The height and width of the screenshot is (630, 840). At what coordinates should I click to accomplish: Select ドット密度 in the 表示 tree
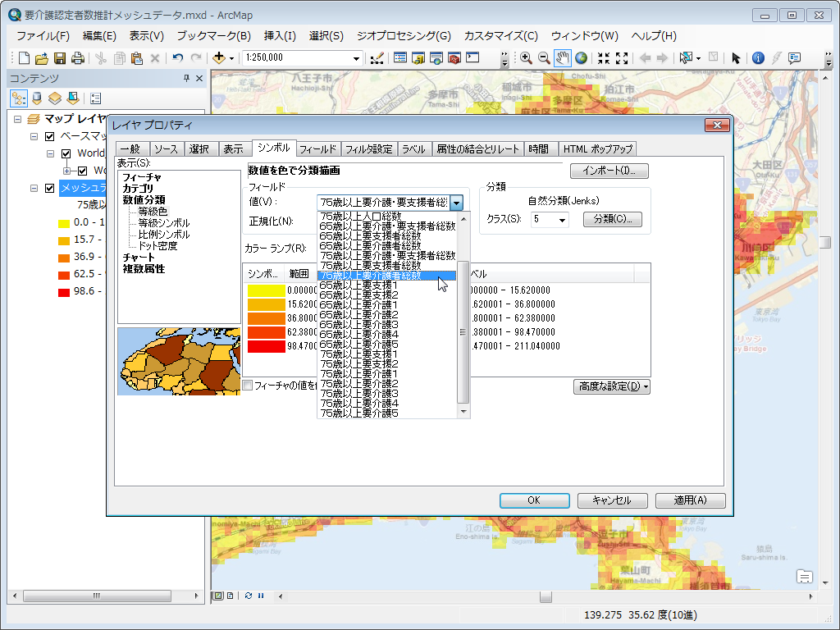pos(157,246)
